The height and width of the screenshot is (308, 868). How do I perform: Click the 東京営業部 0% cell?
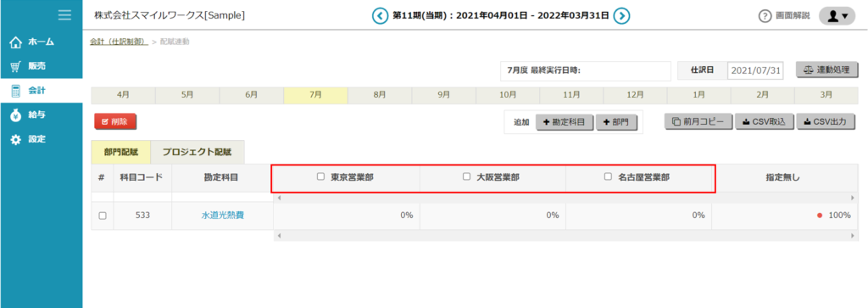347,216
